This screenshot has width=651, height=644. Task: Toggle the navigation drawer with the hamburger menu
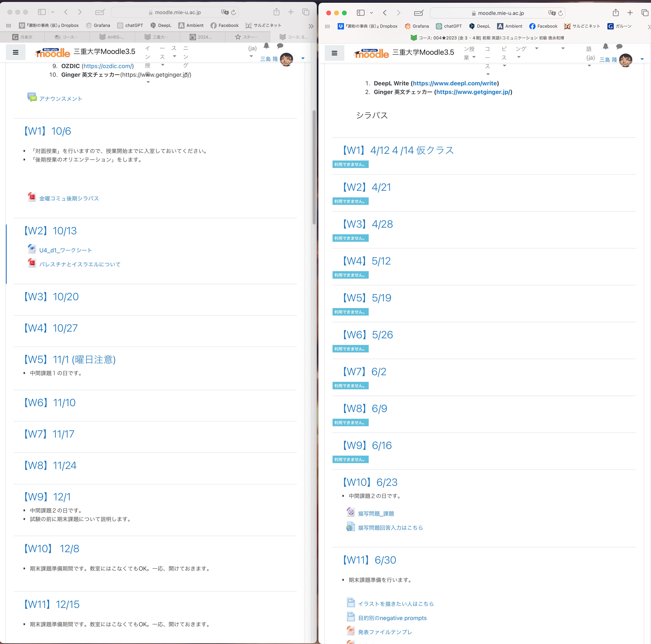click(16, 52)
